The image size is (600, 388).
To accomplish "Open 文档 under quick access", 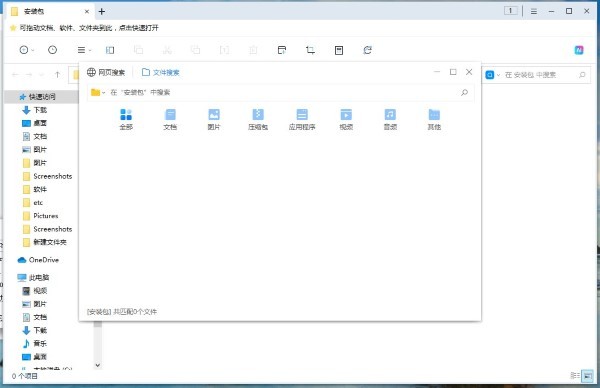I will 34,136.
